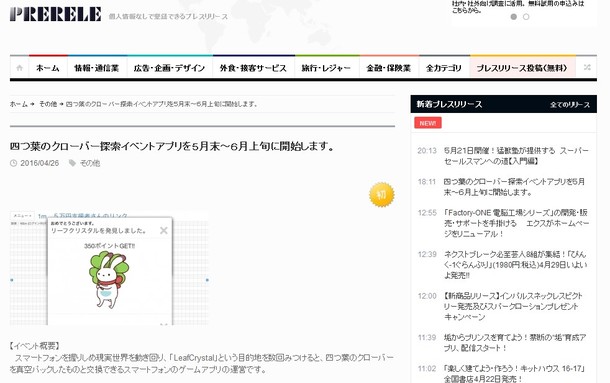Screen dimensions: 610x383
Task: Open the 11:39 プリンスを育てよう release
Action: coord(515,343)
